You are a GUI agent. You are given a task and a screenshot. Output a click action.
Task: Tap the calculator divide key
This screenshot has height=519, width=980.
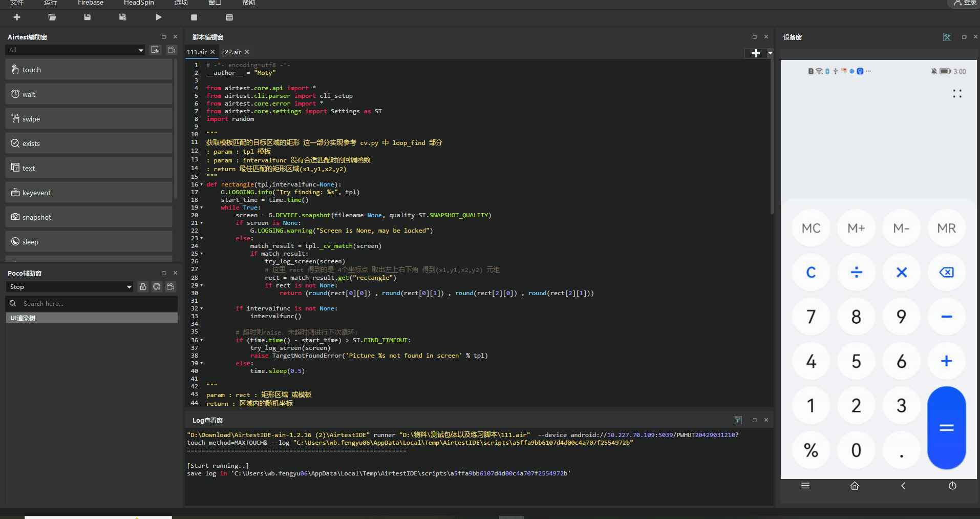click(856, 272)
